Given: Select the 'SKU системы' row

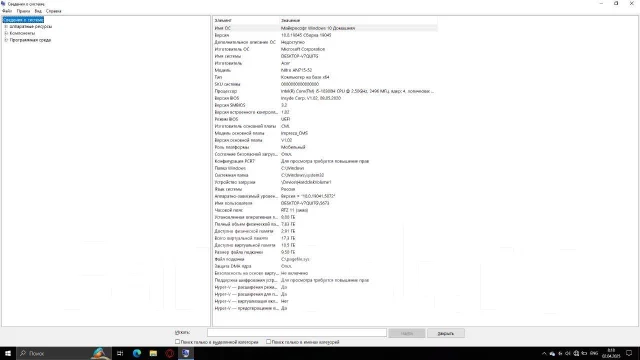Looking at the screenshot, I should 325,84.
